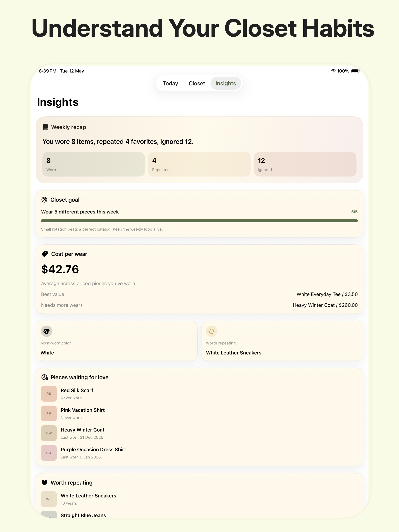
Task: Click the WL thumbnail for White Leather Sneakers
Action: pyautogui.click(x=49, y=499)
